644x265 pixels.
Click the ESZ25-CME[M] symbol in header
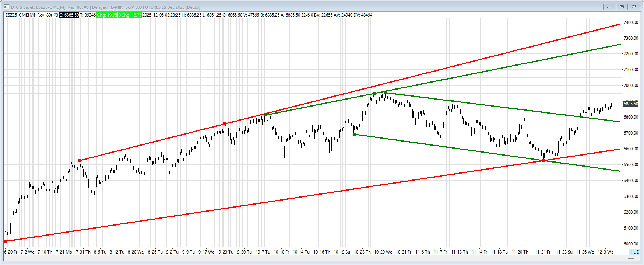point(20,15)
